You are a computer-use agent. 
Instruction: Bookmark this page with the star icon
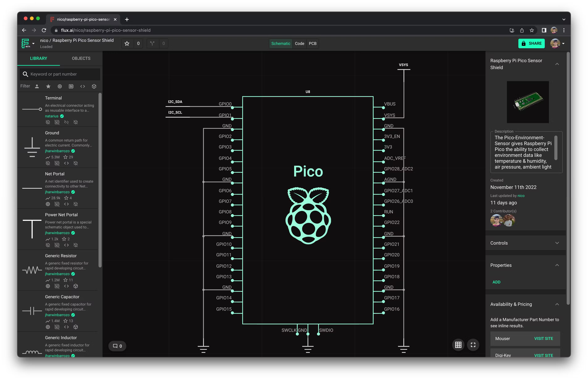pyautogui.click(x=532, y=30)
